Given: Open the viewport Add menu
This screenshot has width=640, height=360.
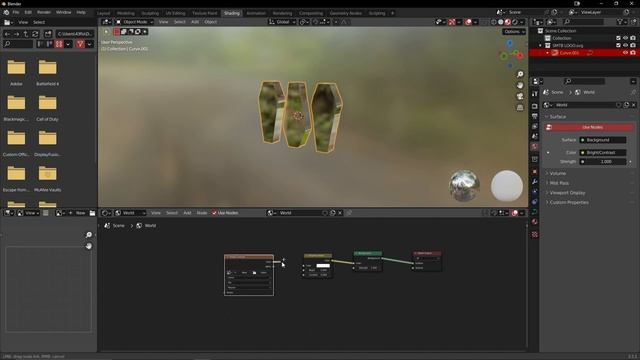Looking at the screenshot, I should pyautogui.click(x=195, y=22).
